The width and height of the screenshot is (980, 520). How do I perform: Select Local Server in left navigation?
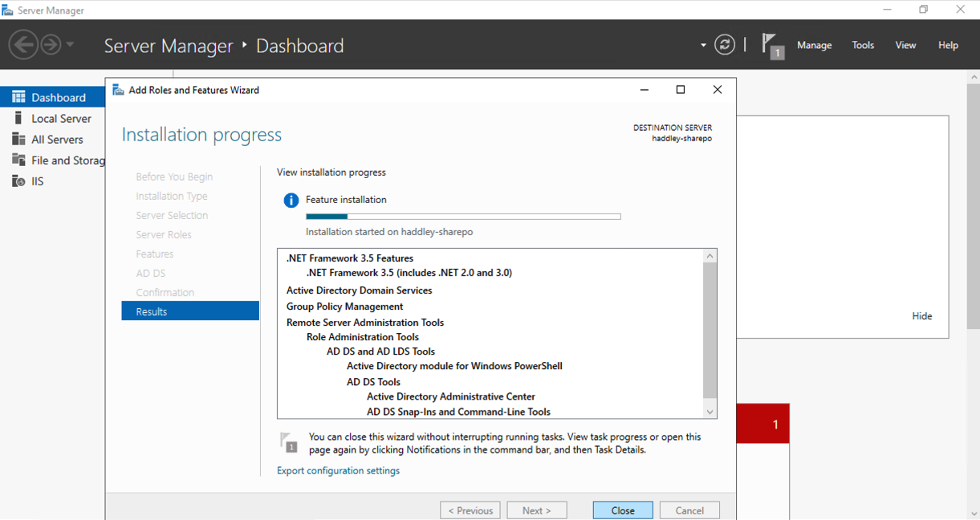53,118
